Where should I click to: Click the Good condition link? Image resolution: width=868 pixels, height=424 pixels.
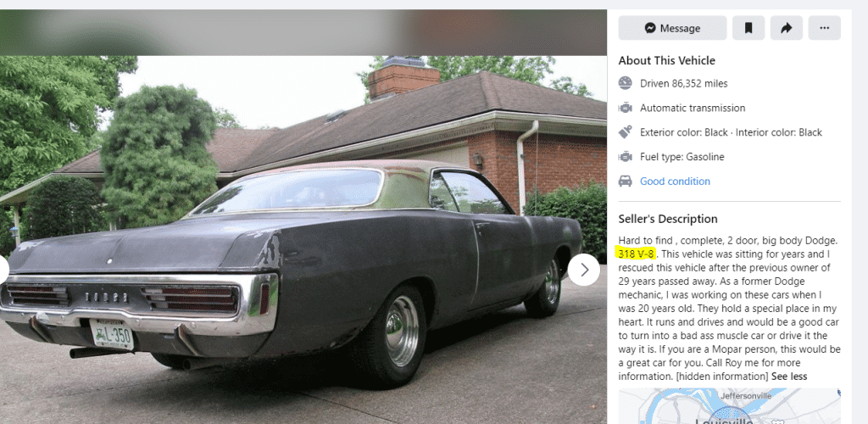675,181
